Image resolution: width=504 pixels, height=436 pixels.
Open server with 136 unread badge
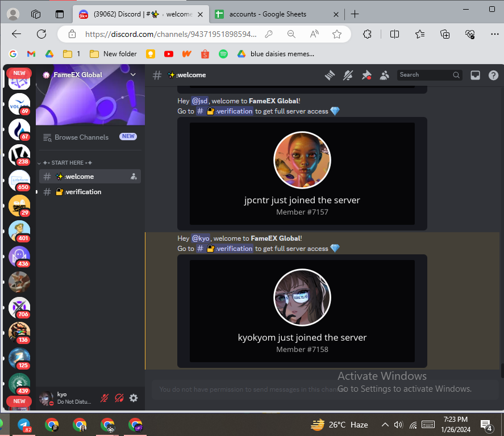19,333
